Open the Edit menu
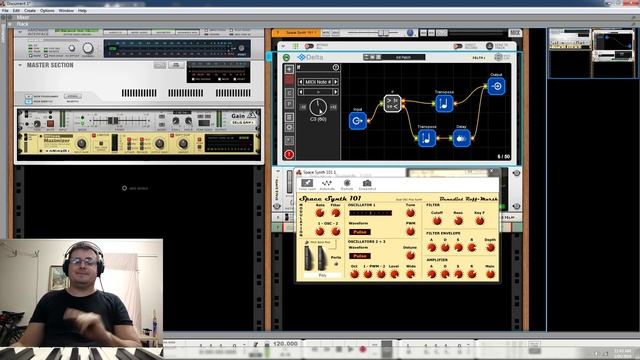Viewport: 640px width, 360px height. [16, 11]
